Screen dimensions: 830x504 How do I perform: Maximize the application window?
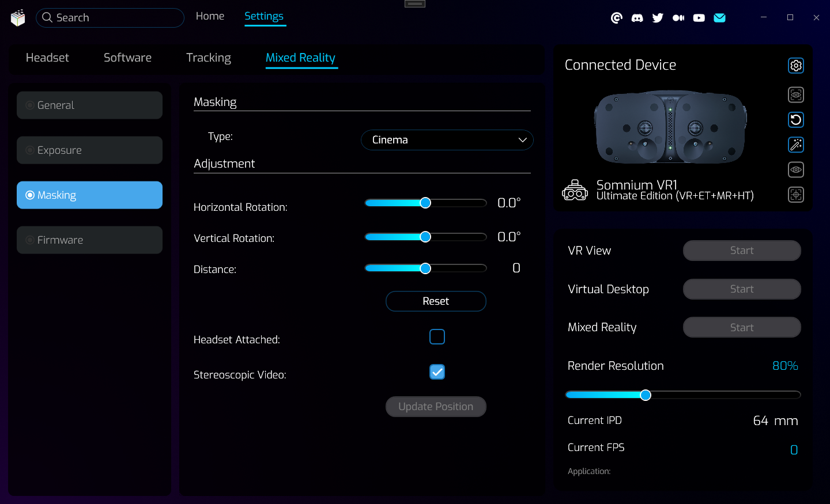(x=790, y=17)
